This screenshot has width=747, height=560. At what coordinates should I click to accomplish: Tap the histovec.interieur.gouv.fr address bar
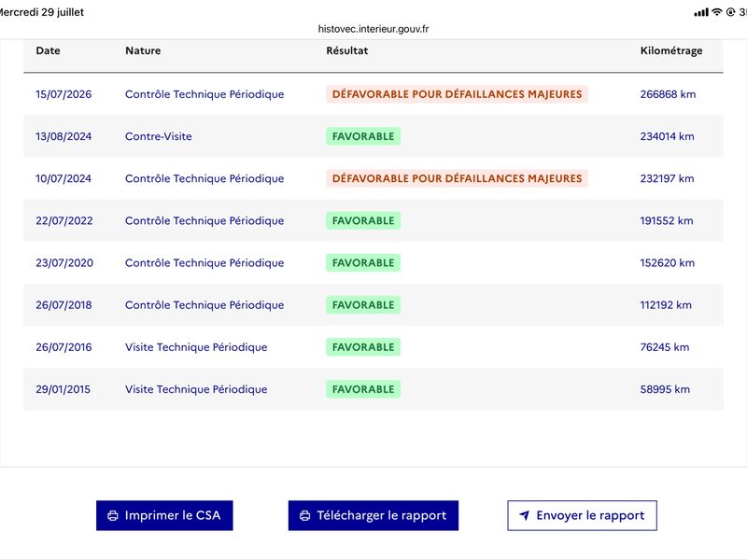click(373, 29)
